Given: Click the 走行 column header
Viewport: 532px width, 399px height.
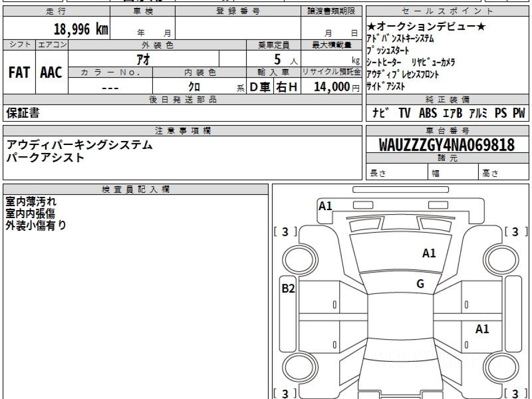Looking at the screenshot, I should point(56,12).
